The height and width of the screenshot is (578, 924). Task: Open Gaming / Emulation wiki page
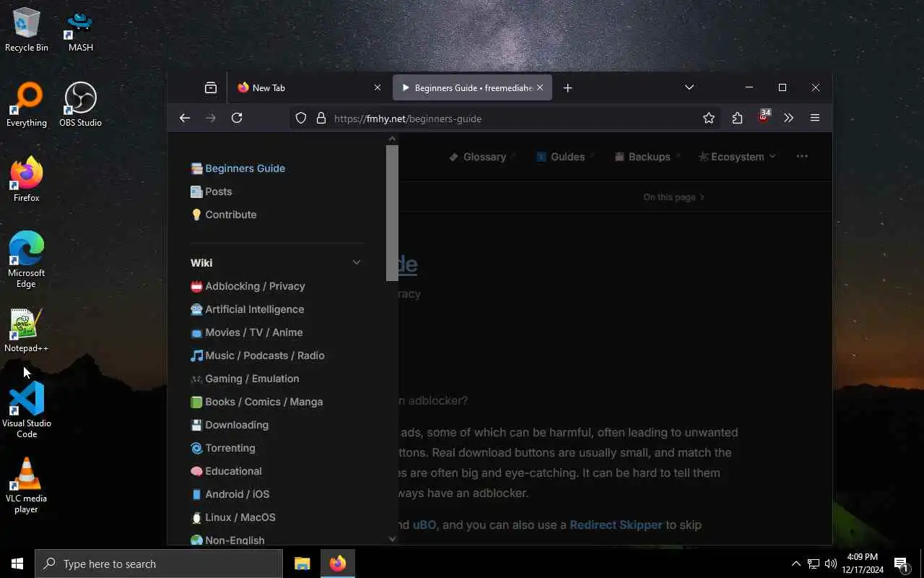pos(245,379)
